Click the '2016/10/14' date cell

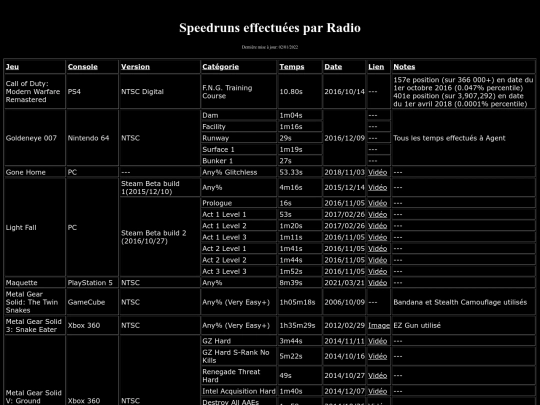click(344, 92)
